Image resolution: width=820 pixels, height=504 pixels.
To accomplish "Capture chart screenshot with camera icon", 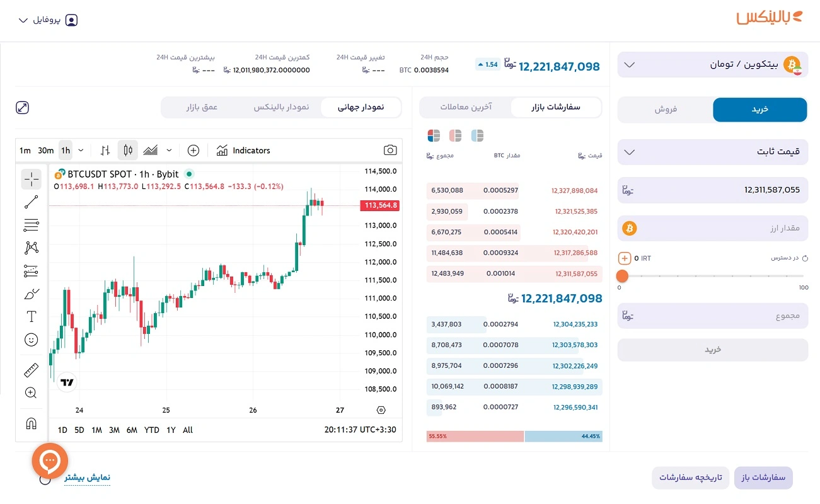I will [390, 150].
